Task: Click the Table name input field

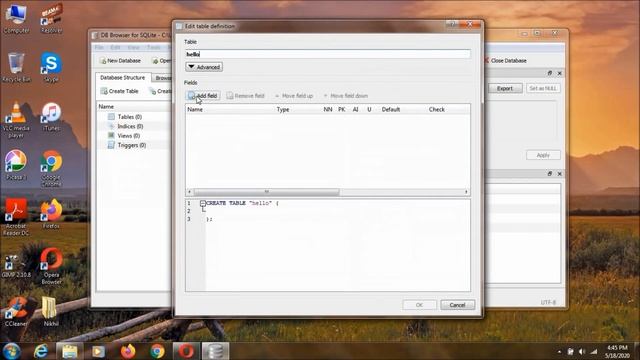Action: coord(327,54)
